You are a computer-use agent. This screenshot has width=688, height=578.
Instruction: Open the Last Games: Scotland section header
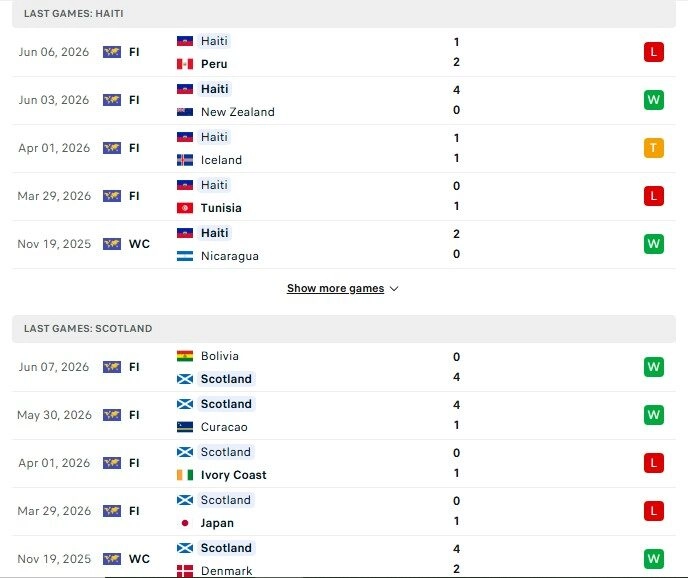[x=344, y=329]
